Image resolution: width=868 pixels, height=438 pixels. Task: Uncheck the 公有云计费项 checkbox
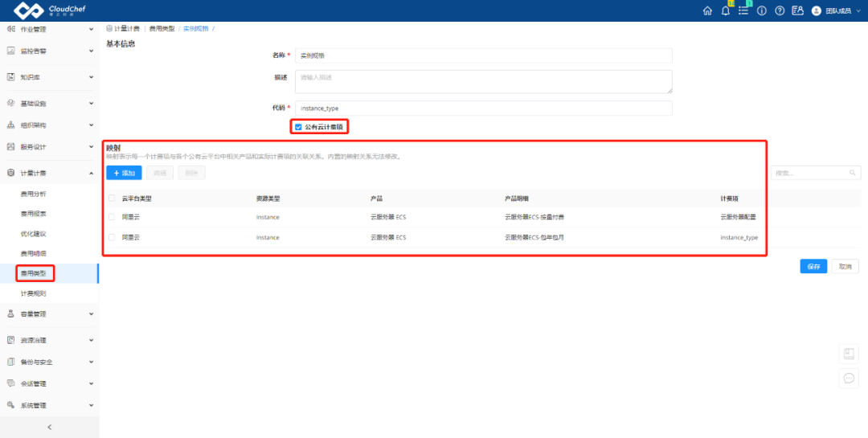tap(298, 127)
